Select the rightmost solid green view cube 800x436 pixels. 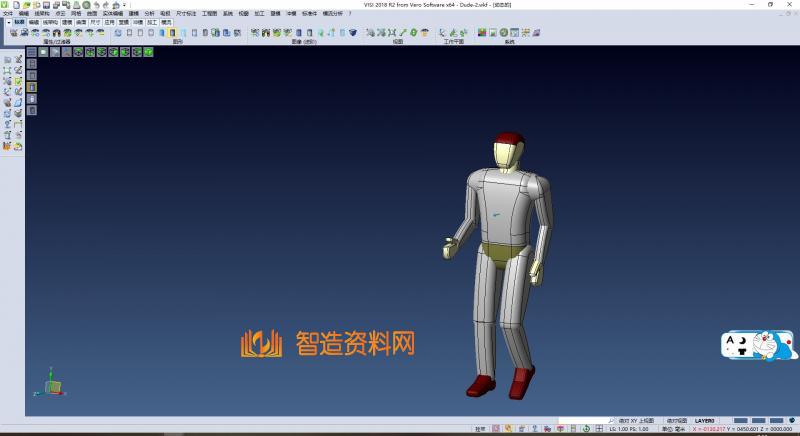point(148,52)
